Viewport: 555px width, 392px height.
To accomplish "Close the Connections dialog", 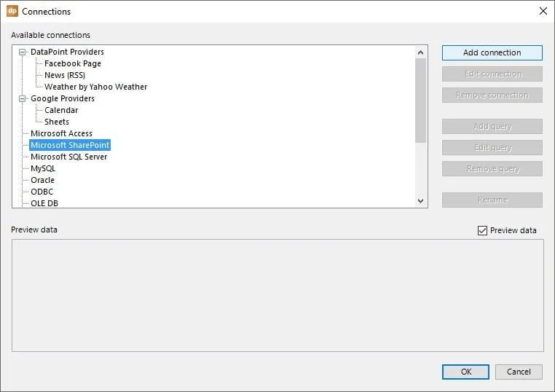I will 543,11.
